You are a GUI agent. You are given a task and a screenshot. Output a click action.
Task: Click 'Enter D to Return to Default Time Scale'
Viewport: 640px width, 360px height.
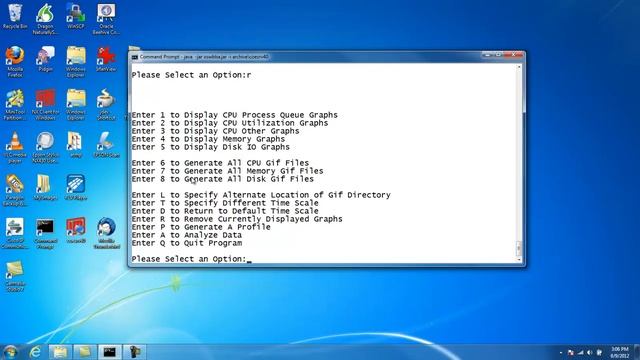225,211
